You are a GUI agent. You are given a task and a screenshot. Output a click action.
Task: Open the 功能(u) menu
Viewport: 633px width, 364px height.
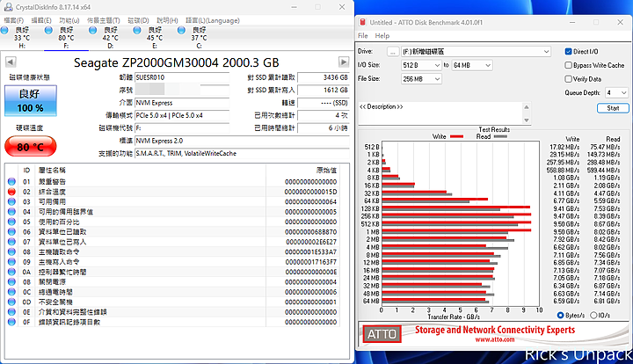[x=69, y=20]
